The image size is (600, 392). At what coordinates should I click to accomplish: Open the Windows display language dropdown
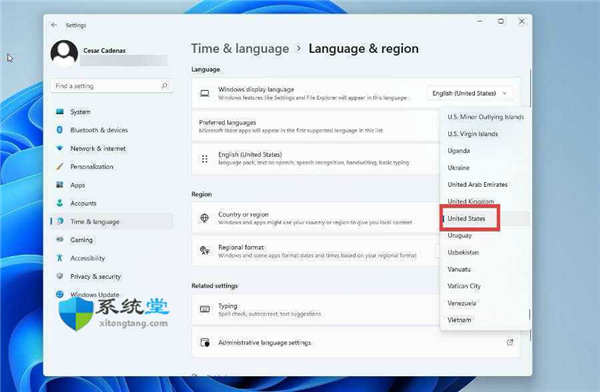pos(470,93)
